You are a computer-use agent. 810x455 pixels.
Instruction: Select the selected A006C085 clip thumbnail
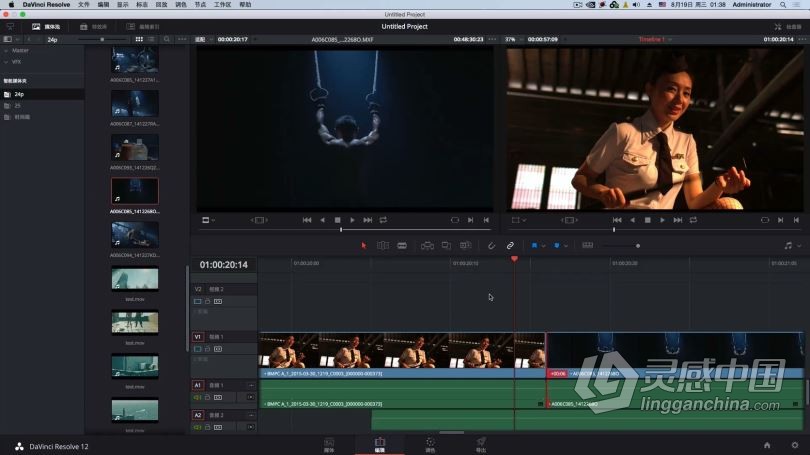coord(135,191)
